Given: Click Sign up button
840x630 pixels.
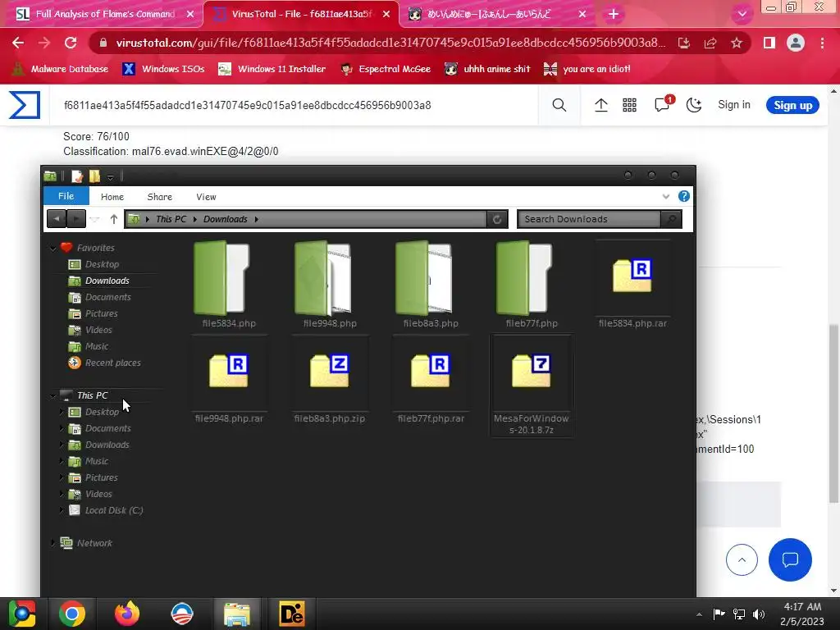Looking at the screenshot, I should click(792, 105).
